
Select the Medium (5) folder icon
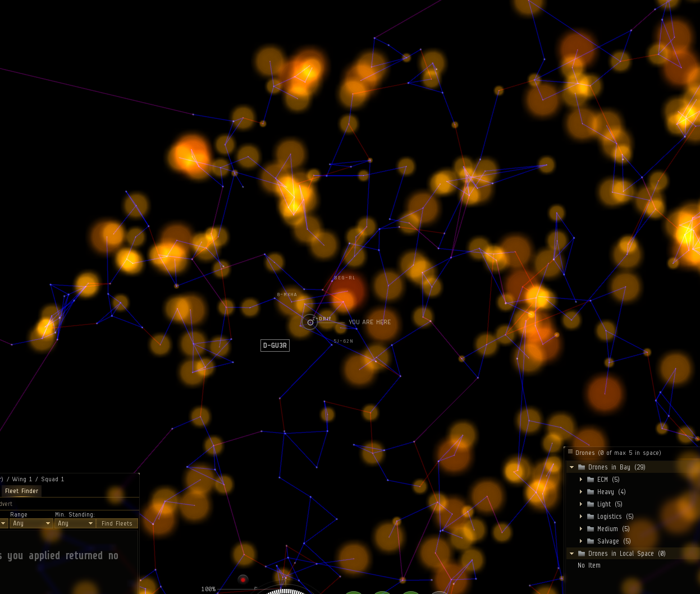coord(591,529)
